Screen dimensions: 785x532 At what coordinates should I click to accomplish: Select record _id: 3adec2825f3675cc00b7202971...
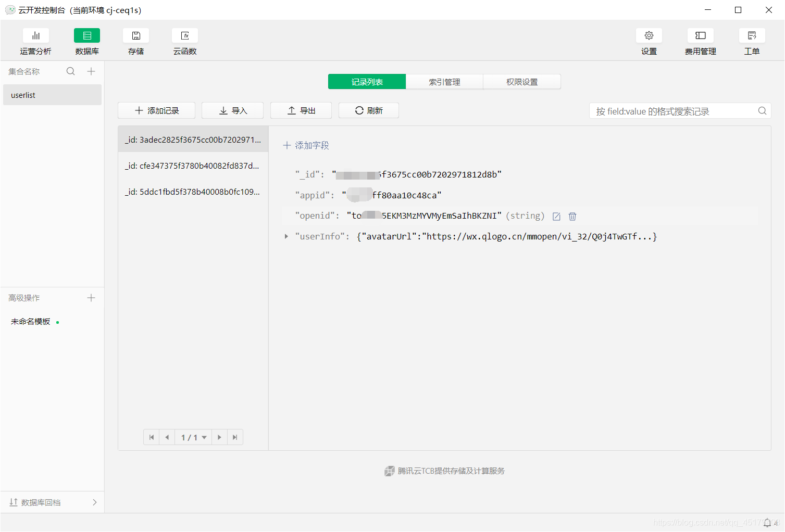pyautogui.click(x=193, y=140)
